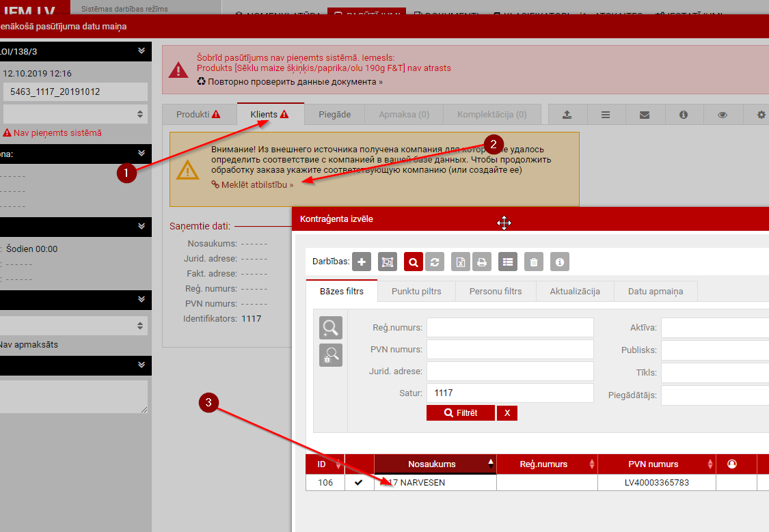Click into the Reģ.numurs input field
769x532 pixels.
coord(510,327)
